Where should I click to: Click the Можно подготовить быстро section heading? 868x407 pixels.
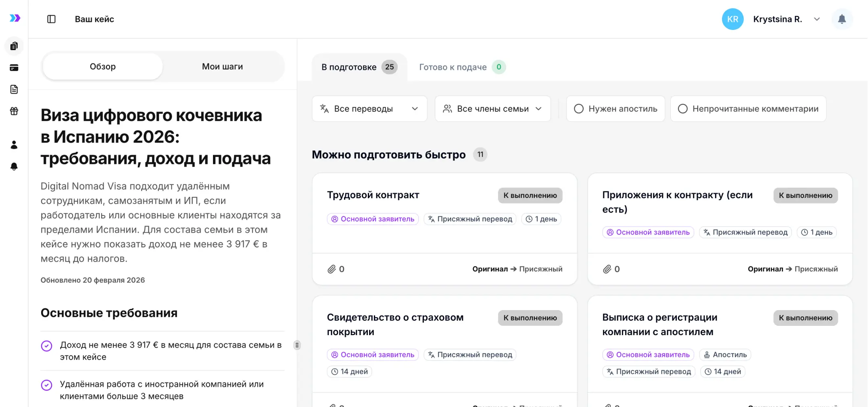389,155
